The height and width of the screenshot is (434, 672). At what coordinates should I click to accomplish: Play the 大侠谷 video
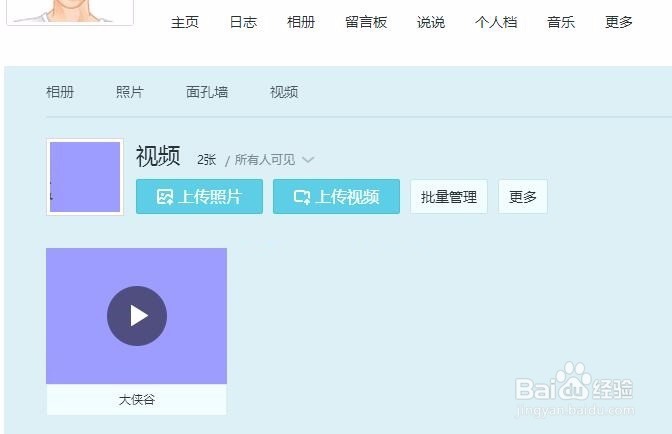tap(137, 316)
